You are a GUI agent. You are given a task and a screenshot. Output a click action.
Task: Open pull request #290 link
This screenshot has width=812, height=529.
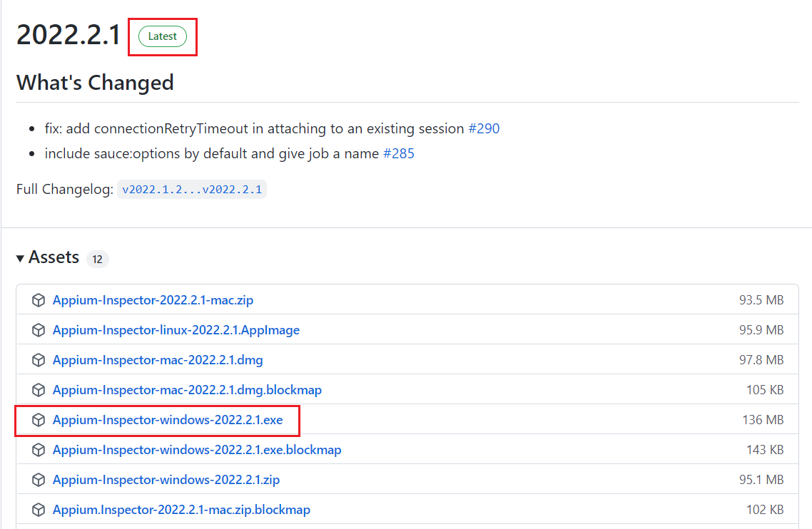point(484,128)
